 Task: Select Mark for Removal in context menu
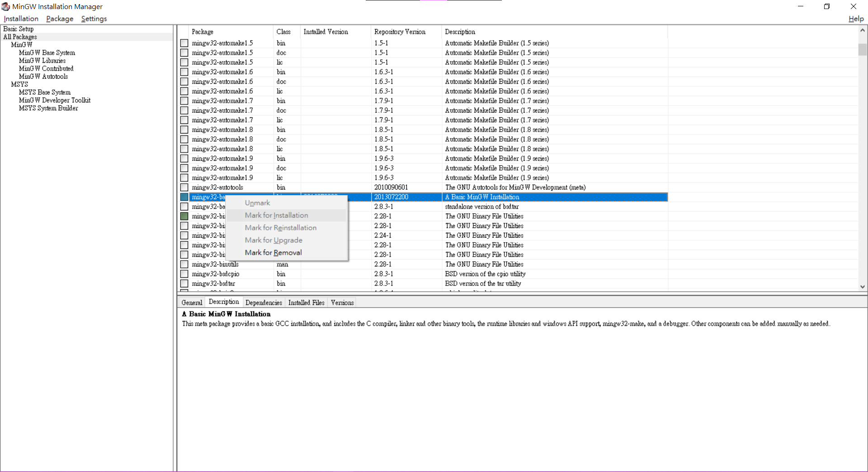pyautogui.click(x=273, y=253)
